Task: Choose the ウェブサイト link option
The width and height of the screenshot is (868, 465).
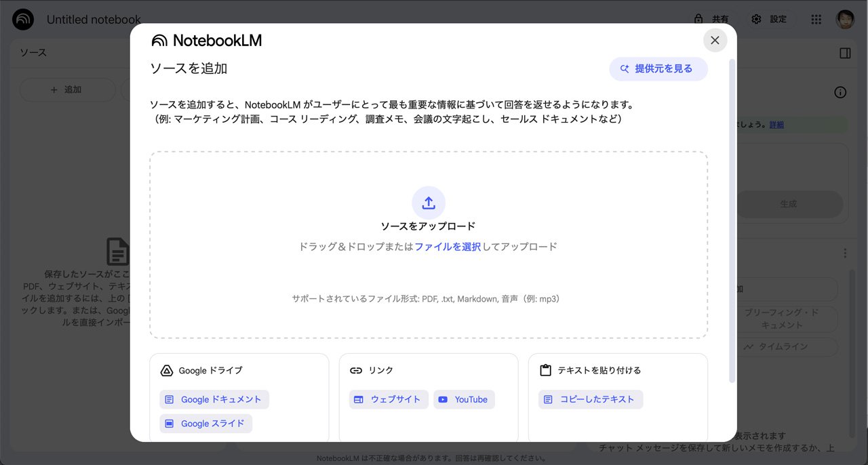Action: 389,399
